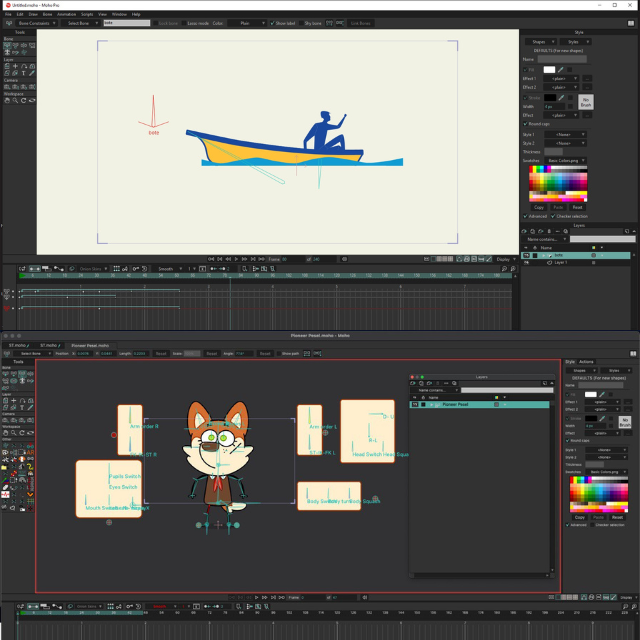The image size is (640, 640).
Task: Open the Smooth interpolation dropdown in the top timeline
Action: pyautogui.click(x=168, y=269)
